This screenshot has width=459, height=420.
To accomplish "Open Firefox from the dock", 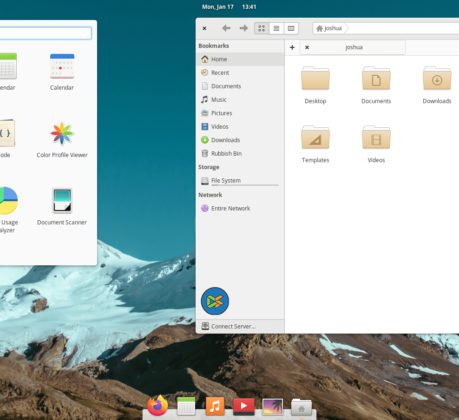I will pos(157,405).
